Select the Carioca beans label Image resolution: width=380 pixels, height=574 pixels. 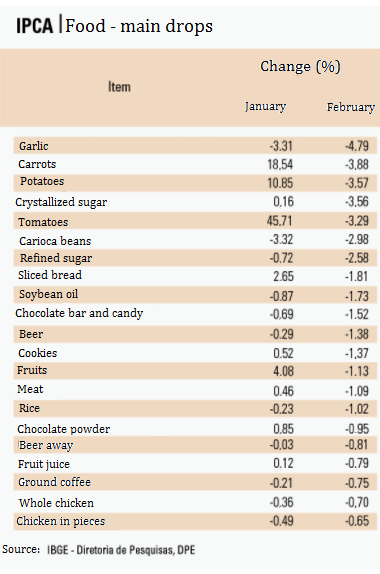pyautogui.click(x=55, y=241)
